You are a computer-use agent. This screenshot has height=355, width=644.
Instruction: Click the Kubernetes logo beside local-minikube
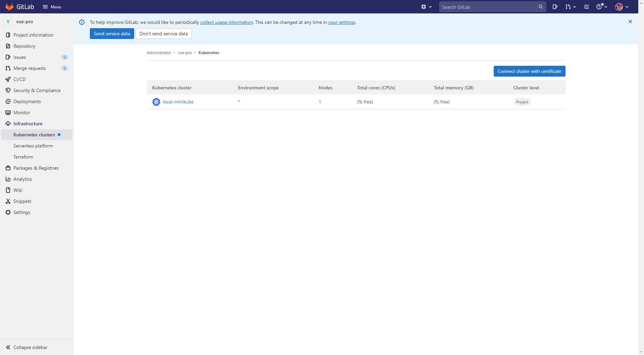tap(156, 102)
